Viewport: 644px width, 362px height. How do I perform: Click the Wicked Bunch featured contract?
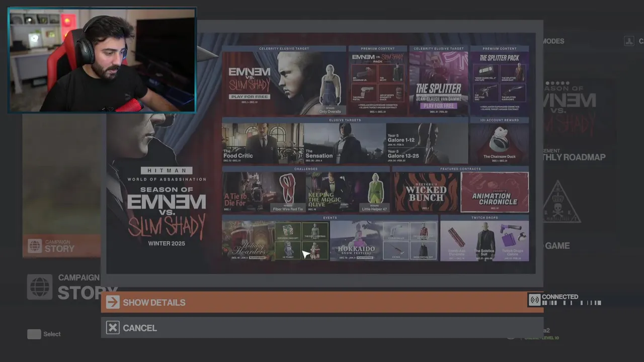point(426,192)
